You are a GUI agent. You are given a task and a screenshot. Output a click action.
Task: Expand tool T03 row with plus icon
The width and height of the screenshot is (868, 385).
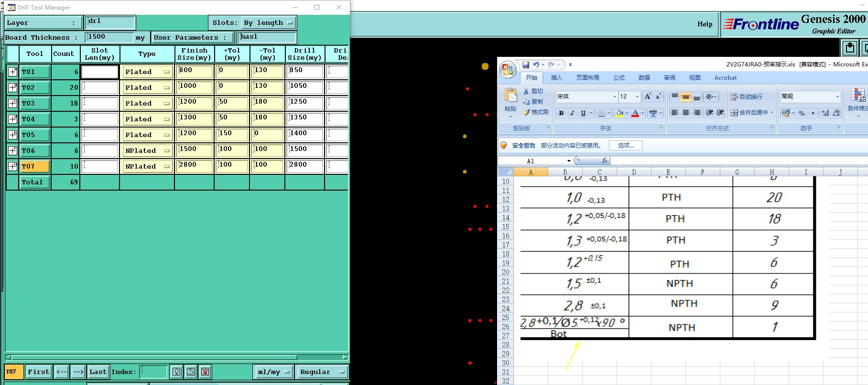coord(13,103)
